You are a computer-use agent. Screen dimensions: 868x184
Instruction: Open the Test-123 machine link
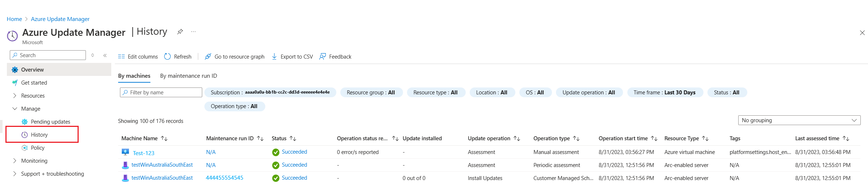144,153
